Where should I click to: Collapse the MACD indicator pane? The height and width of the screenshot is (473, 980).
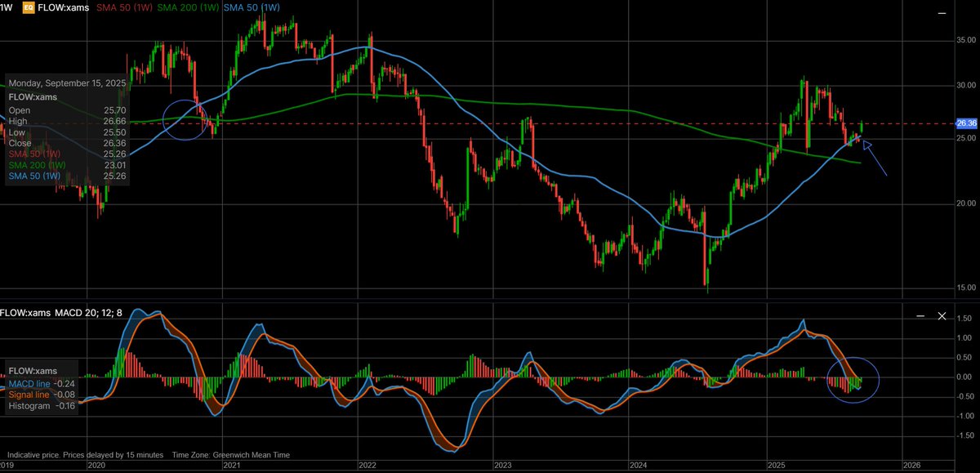(x=921, y=315)
